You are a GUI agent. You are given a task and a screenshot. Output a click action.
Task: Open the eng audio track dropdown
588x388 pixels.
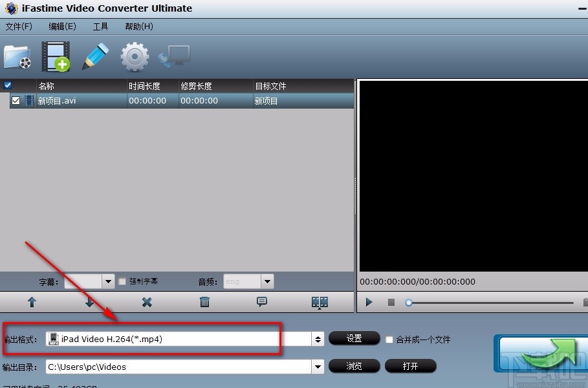coord(267,281)
